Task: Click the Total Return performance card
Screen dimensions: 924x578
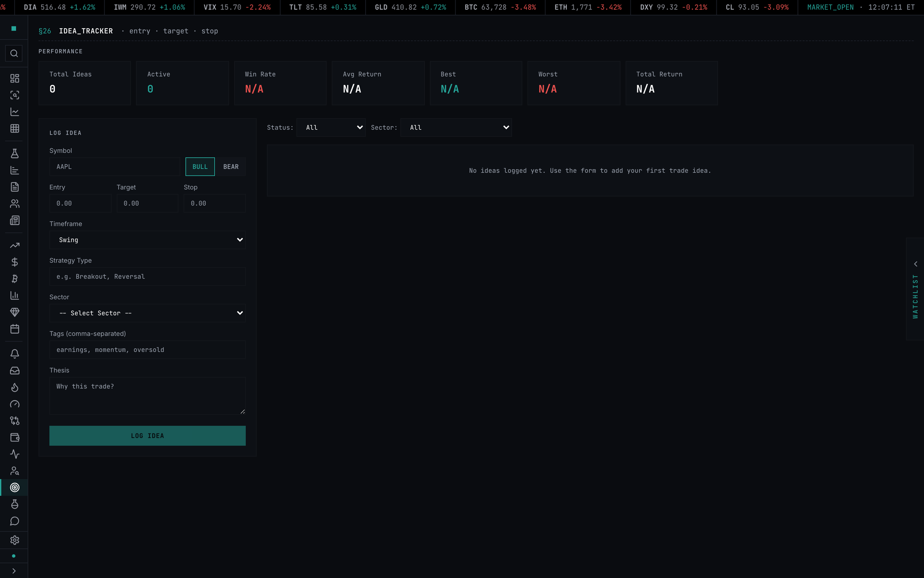Action: (672, 83)
